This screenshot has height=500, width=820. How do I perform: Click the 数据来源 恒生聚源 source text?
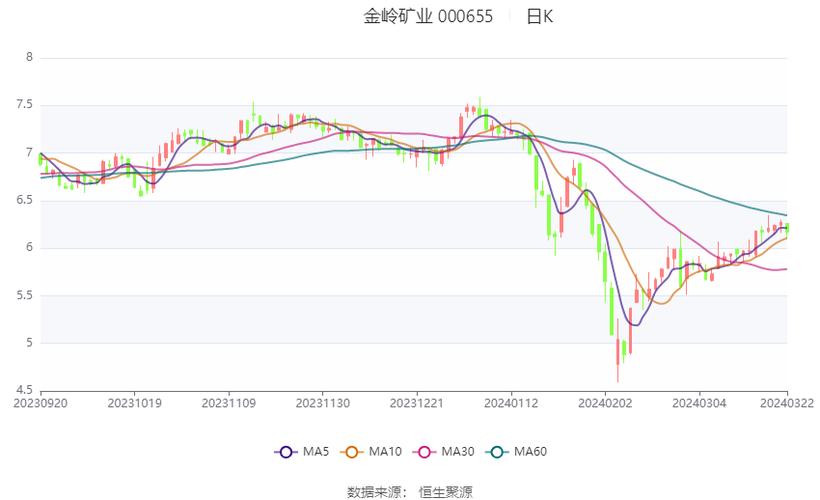point(410,492)
